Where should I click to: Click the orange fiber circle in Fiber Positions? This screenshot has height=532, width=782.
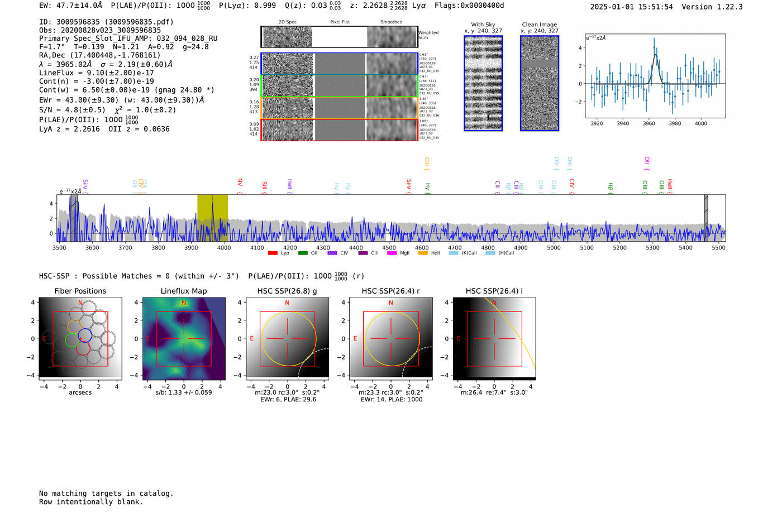pyautogui.click(x=75, y=326)
